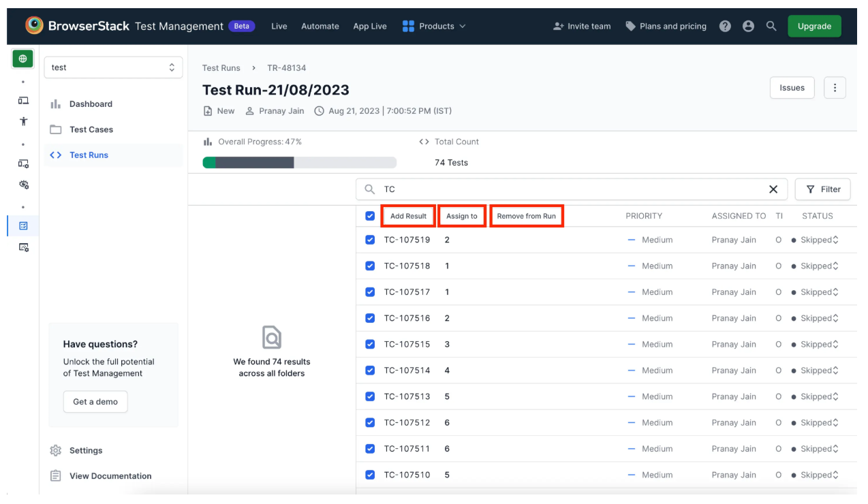
Task: Click the Get a demo button
Action: pyautogui.click(x=95, y=402)
